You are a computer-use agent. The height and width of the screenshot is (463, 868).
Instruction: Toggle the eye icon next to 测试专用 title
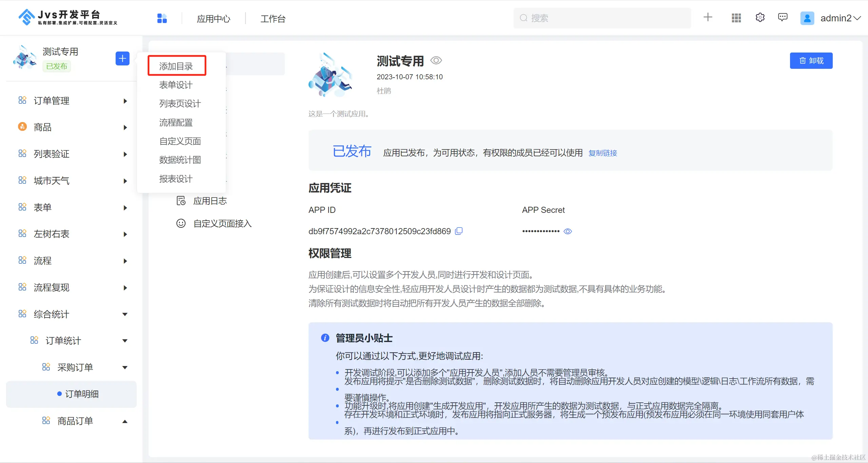(x=436, y=61)
